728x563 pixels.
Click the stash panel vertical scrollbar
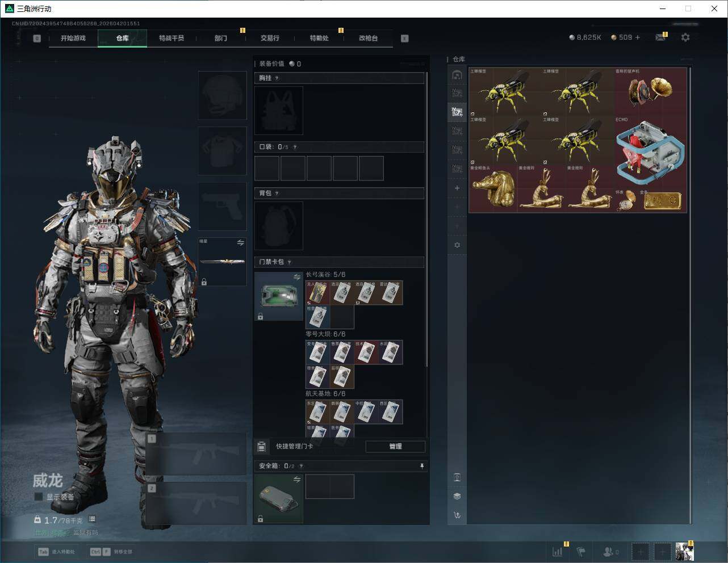(690, 295)
